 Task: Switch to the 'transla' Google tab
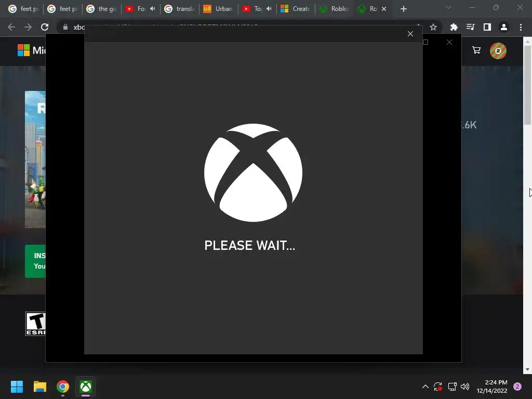(x=180, y=9)
